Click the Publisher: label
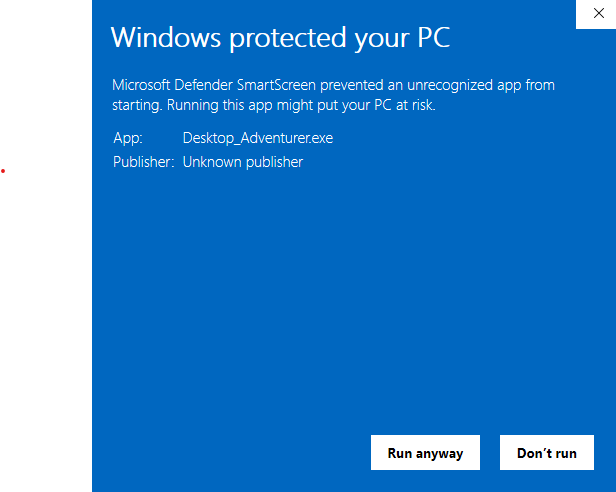616x492 pixels. tap(143, 162)
